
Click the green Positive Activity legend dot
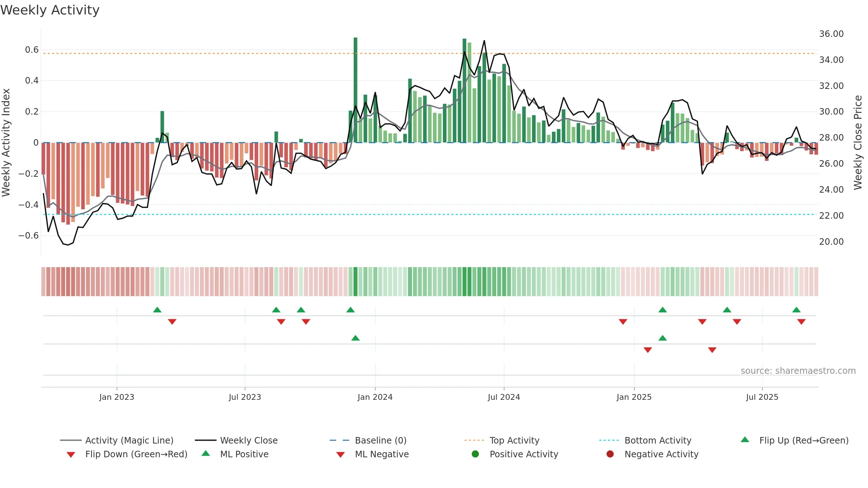(476, 454)
